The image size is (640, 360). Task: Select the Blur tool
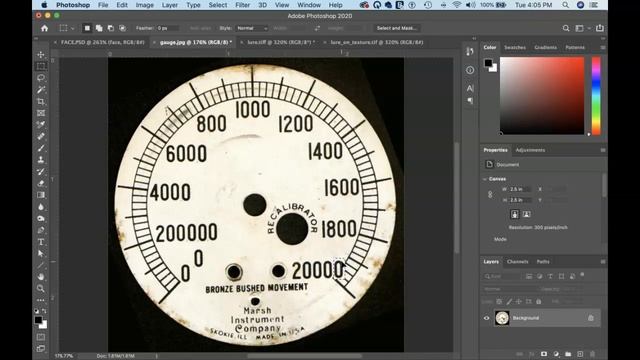coord(41,207)
